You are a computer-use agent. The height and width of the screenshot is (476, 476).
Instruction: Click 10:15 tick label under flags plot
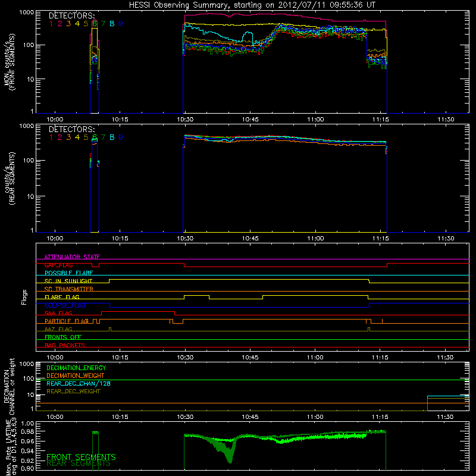[x=120, y=358]
